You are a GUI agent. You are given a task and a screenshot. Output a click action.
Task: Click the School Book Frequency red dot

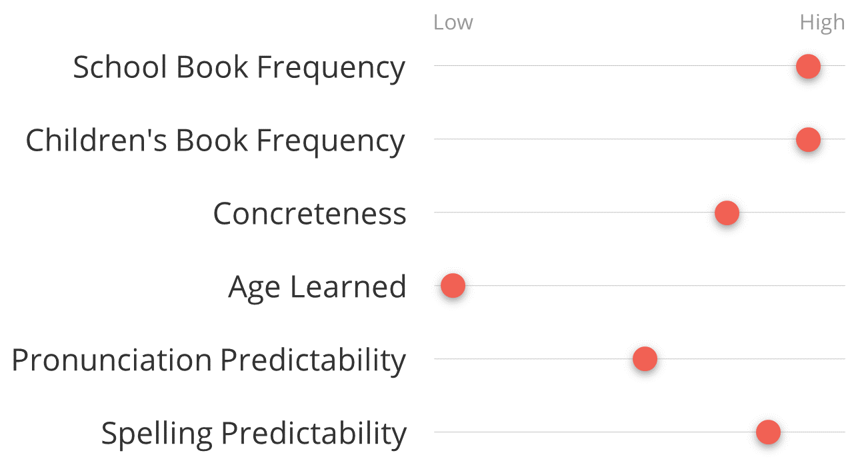tap(808, 67)
